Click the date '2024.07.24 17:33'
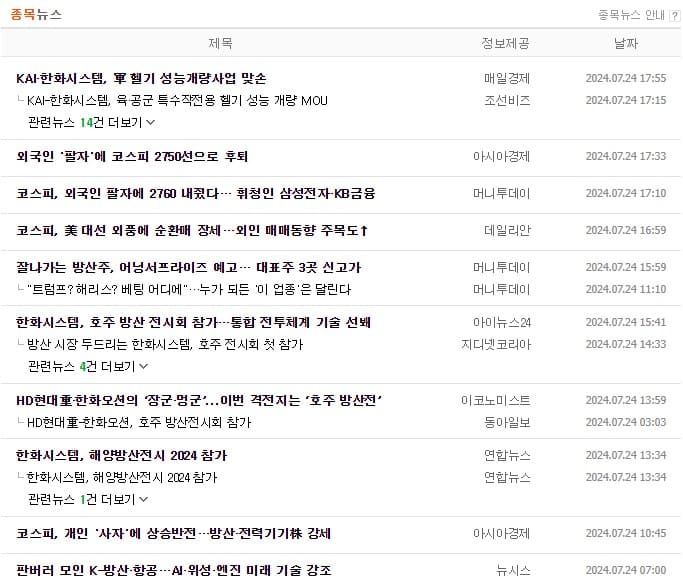Viewport: 683px width, 581px height. 626,156
